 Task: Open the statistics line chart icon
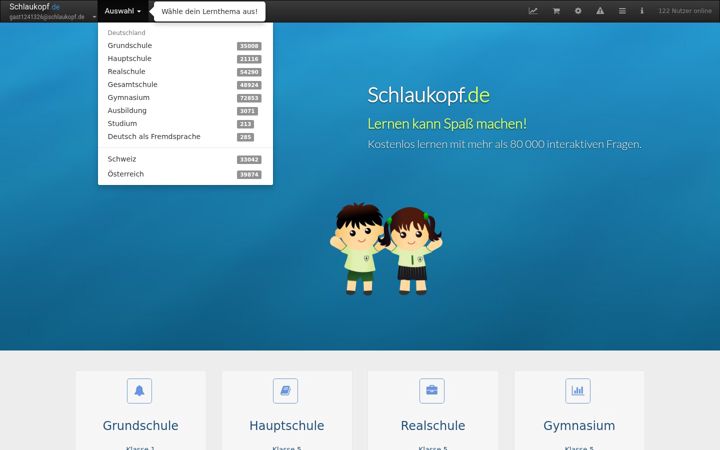pyautogui.click(x=533, y=11)
